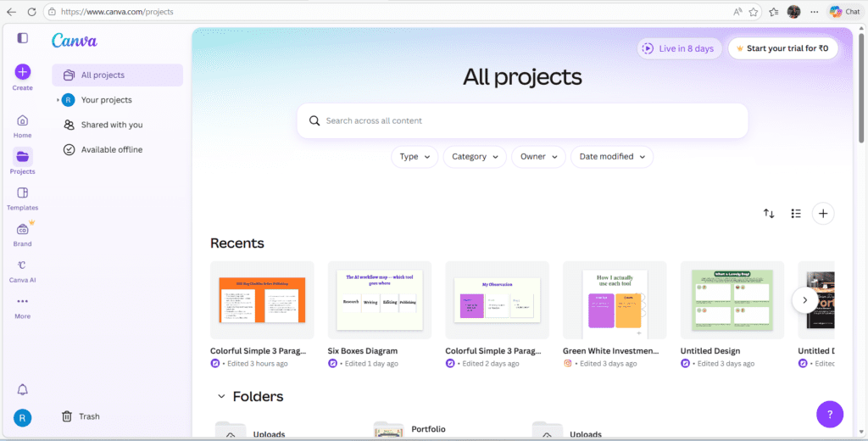Click the Canva logo

(x=75, y=41)
